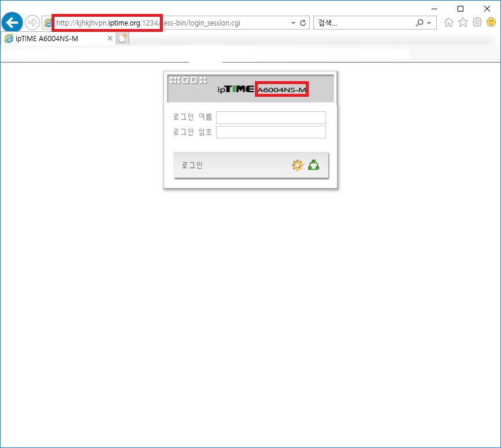Click the Internet Explorer page icon in address bar

point(48,23)
